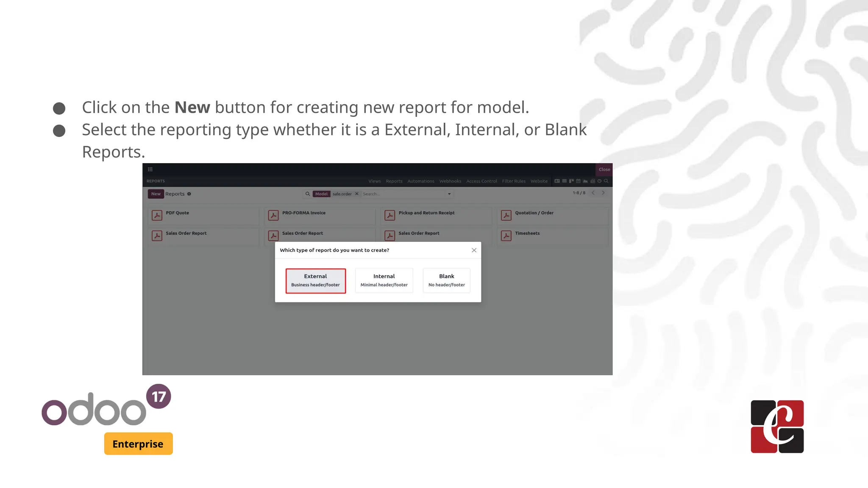Screen dimensions: 868x488
Task: Click PDF icon of Timesheets report
Action: [x=506, y=236]
